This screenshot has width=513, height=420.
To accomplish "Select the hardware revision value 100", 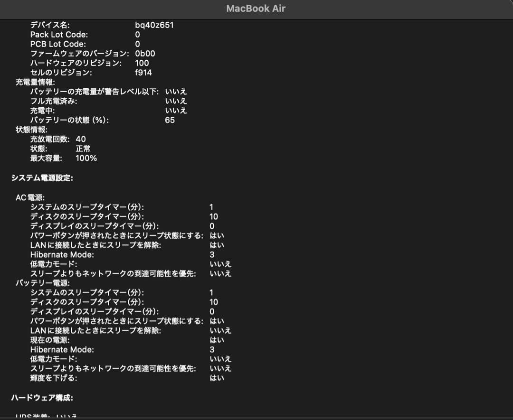I will point(142,63).
